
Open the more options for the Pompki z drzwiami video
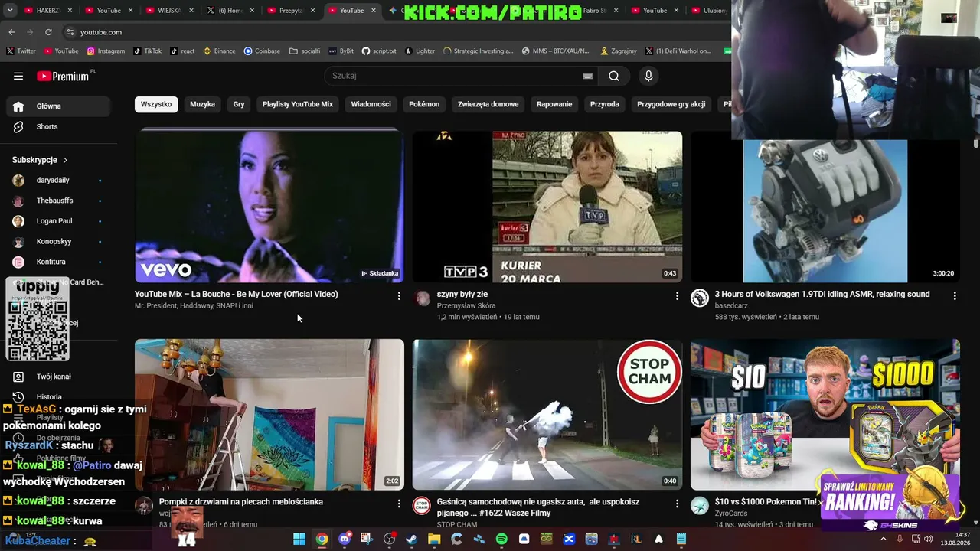[398, 504]
